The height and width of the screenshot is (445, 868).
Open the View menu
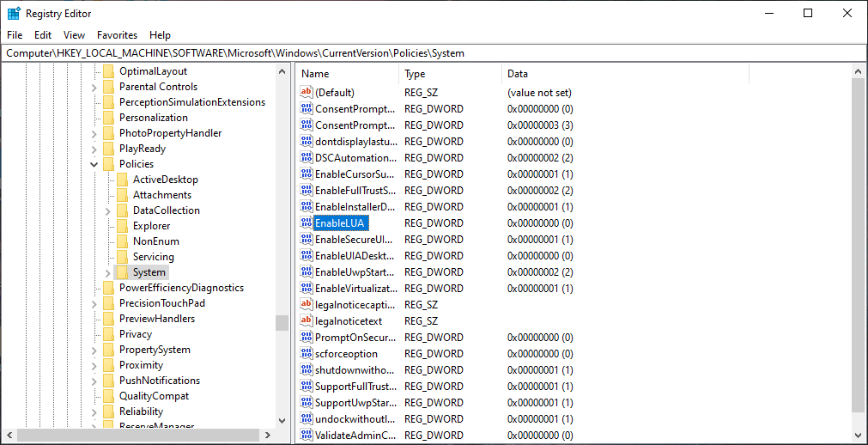point(74,35)
